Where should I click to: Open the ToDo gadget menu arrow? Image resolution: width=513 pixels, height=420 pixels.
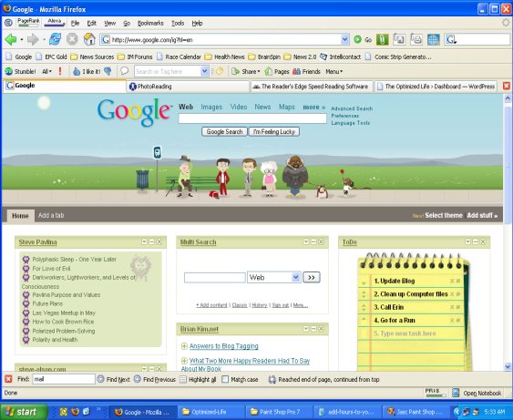point(467,241)
